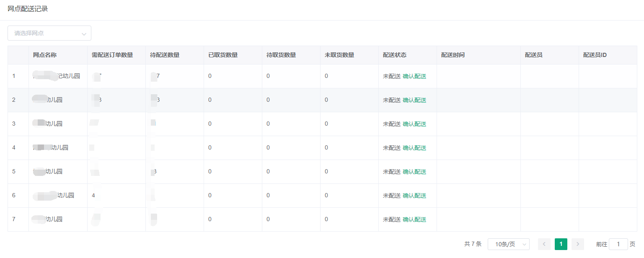Image resolution: width=644 pixels, height=258 pixels.
Task: Click the previous page arrow
Action: tap(544, 244)
